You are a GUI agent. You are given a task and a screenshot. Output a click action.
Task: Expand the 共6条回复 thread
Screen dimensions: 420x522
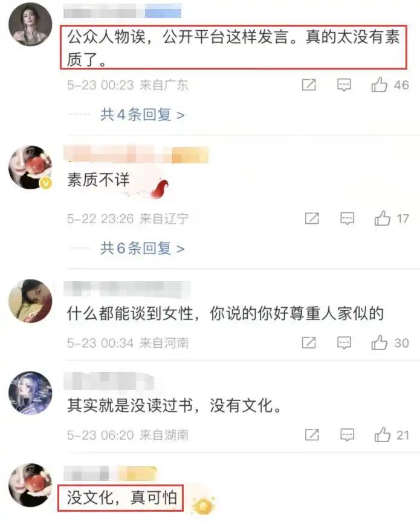pos(143,249)
